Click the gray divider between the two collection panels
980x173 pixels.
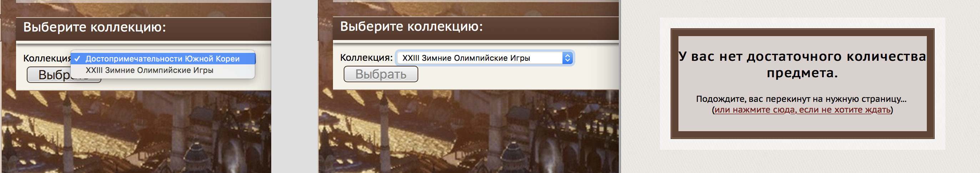tap(295, 86)
